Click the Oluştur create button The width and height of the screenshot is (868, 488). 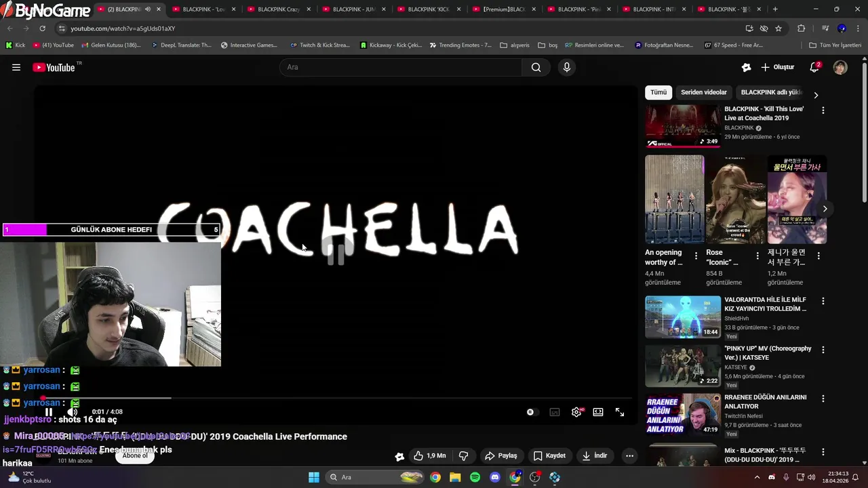[x=777, y=67]
